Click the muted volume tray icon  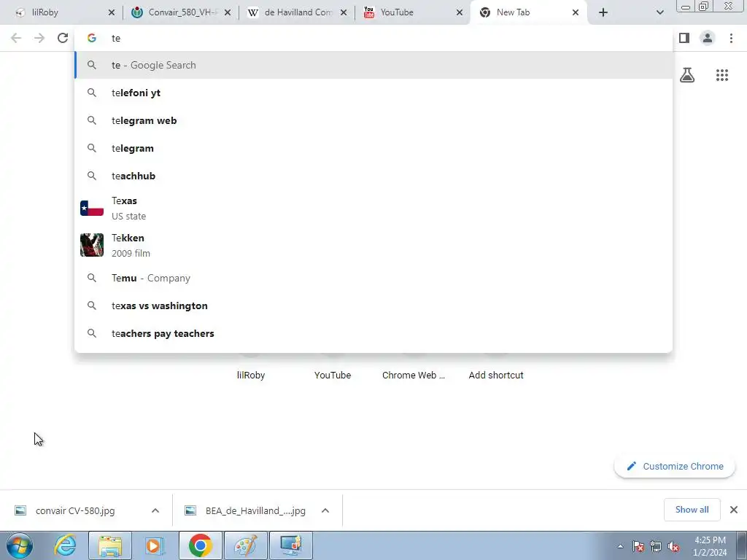pyautogui.click(x=673, y=546)
